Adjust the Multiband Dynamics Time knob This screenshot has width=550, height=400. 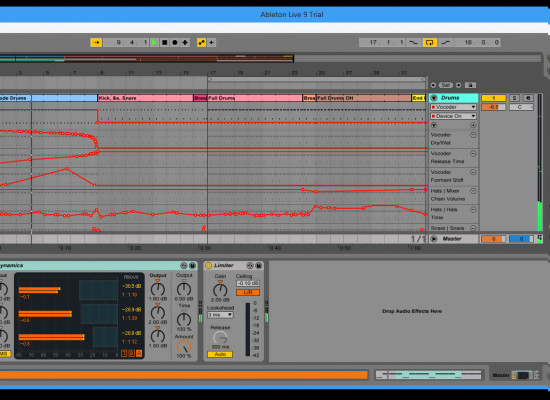coord(184,319)
